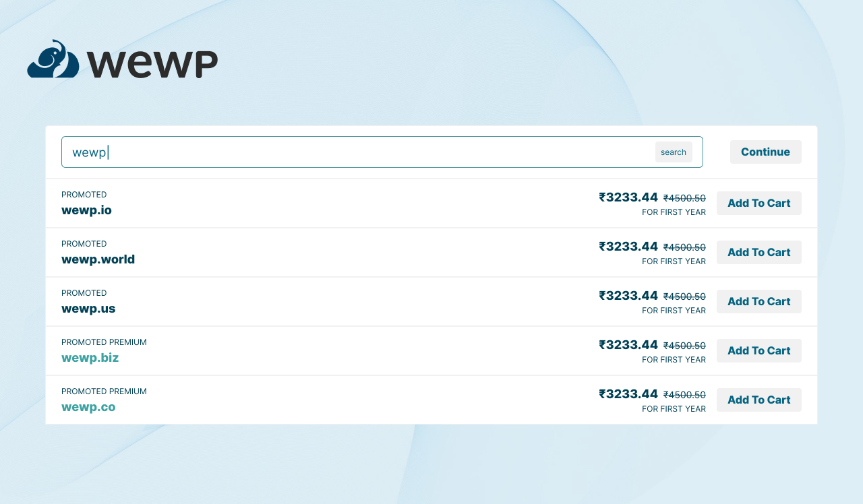Click the search button in search bar
This screenshot has width=863, height=504.
[673, 152]
